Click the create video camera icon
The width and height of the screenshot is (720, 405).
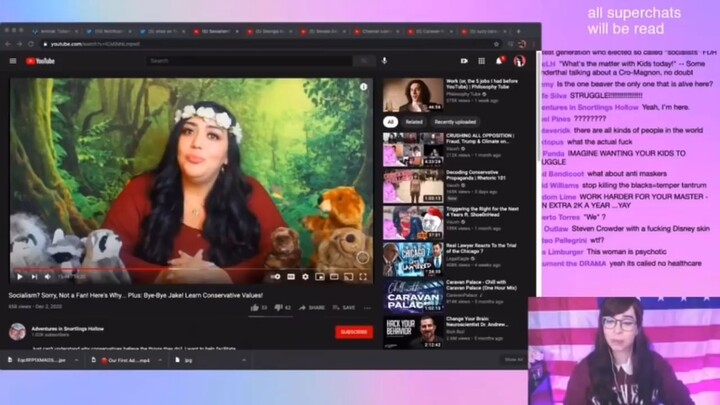[464, 61]
